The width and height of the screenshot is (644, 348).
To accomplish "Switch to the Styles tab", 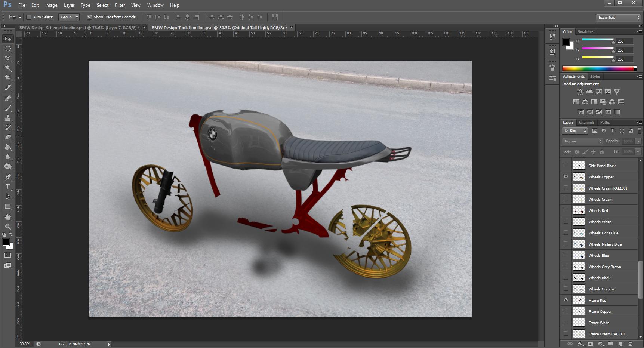I will click(595, 76).
